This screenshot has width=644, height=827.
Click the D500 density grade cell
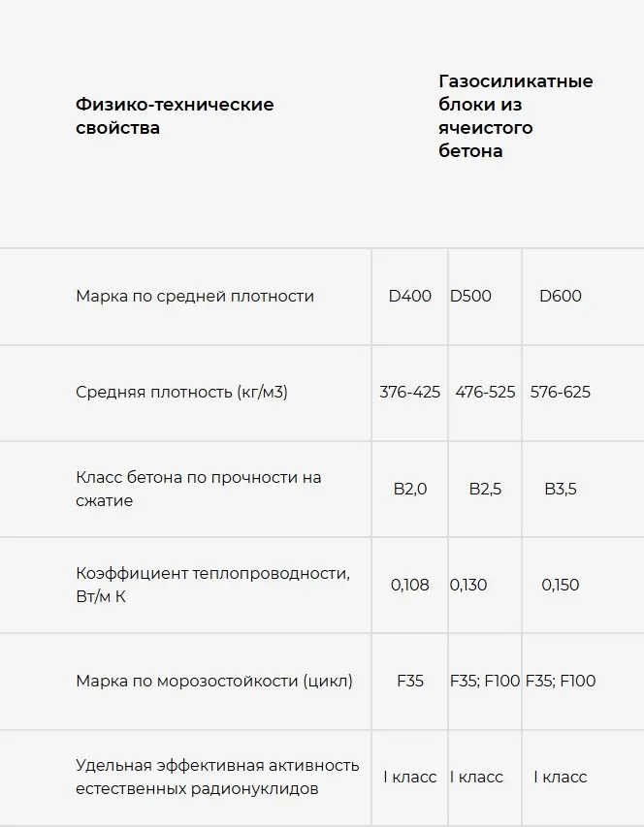pyautogui.click(x=471, y=297)
